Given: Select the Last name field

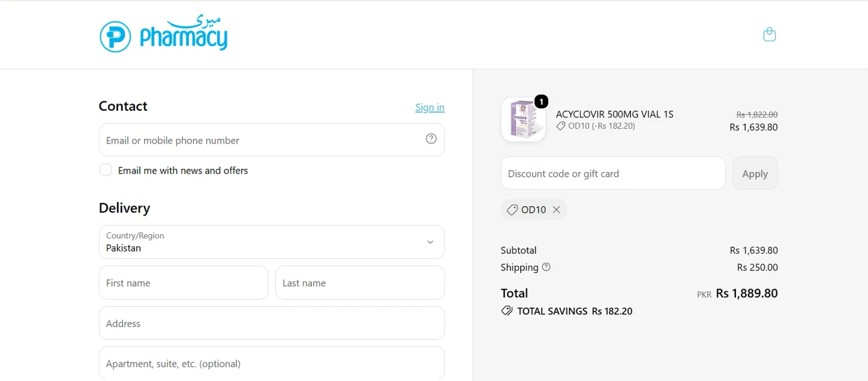Looking at the screenshot, I should [360, 283].
